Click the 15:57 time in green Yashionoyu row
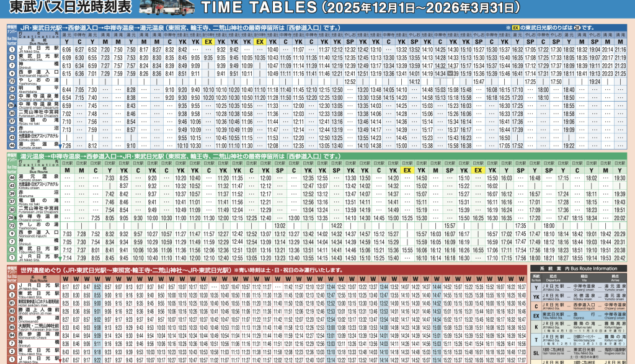 [450, 226]
